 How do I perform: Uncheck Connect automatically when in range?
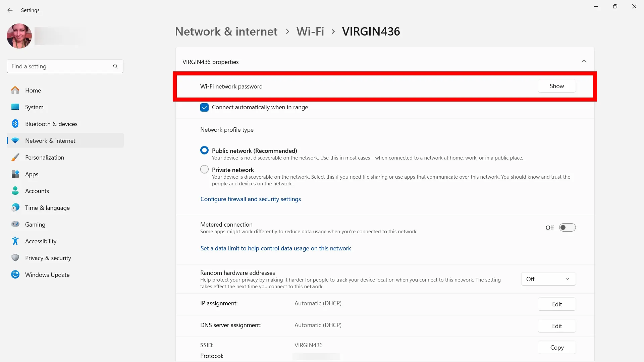(x=204, y=107)
